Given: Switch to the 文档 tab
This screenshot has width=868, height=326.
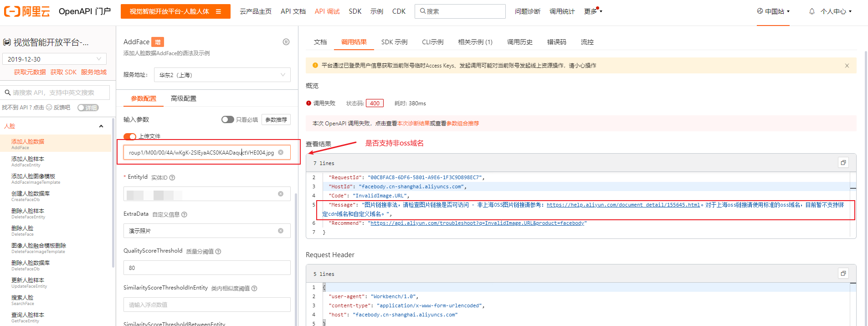Looking at the screenshot, I should (x=320, y=42).
